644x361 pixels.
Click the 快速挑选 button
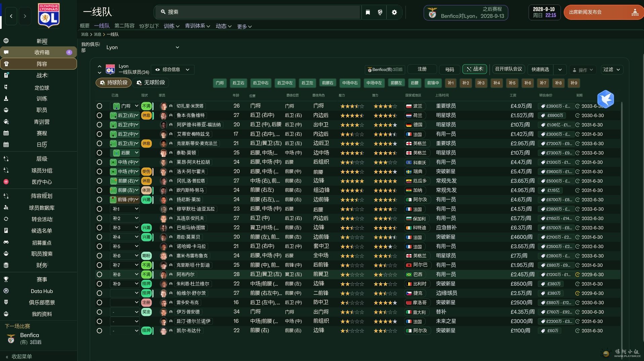click(540, 70)
